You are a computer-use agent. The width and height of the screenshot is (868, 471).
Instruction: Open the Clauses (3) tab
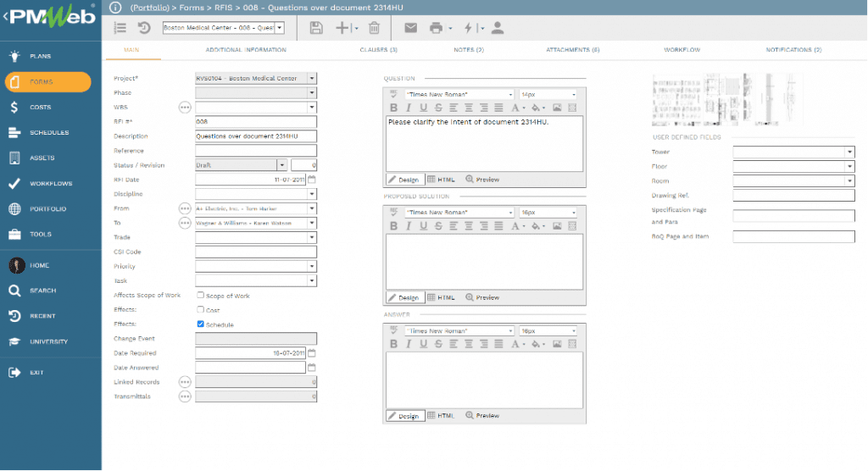[x=379, y=50]
